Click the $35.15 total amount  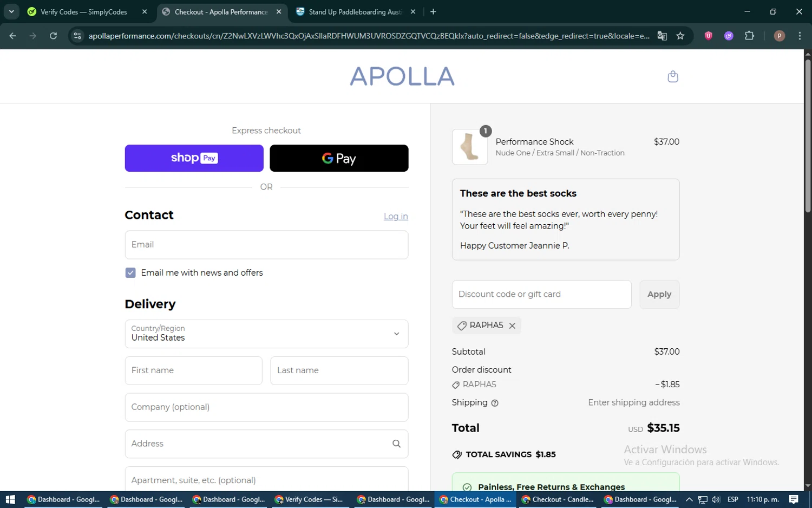click(x=663, y=428)
